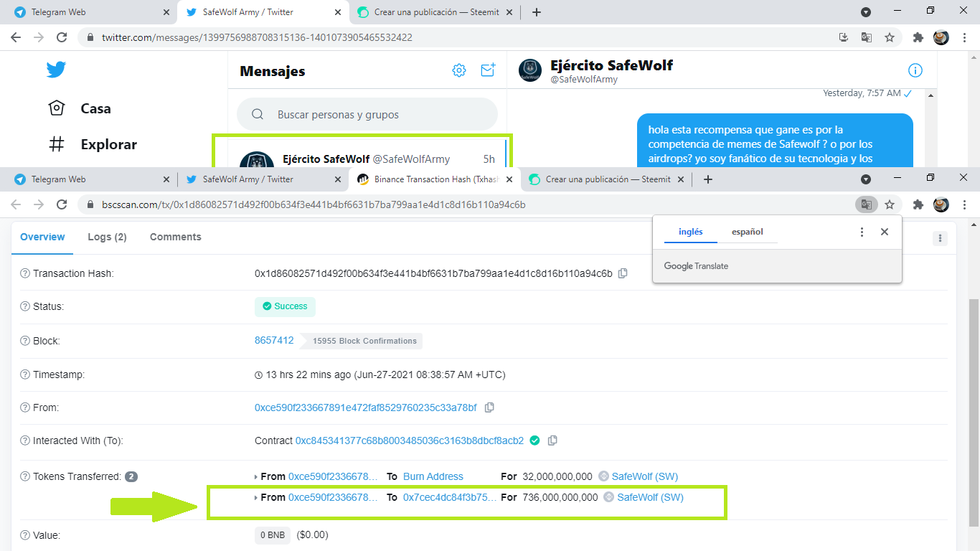The width and height of the screenshot is (980, 551).
Task: Click translate icon in BscScan address bar
Action: click(x=867, y=204)
